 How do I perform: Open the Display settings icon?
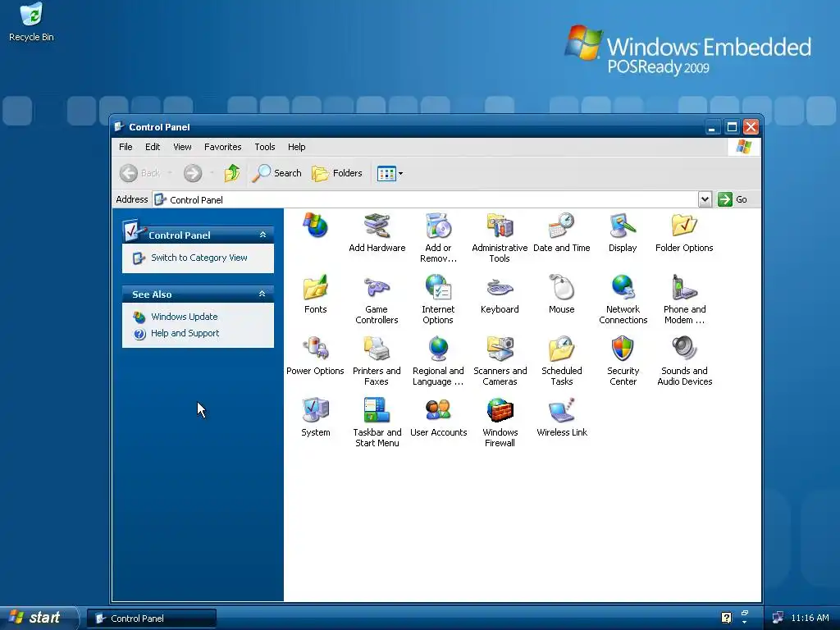(x=623, y=226)
